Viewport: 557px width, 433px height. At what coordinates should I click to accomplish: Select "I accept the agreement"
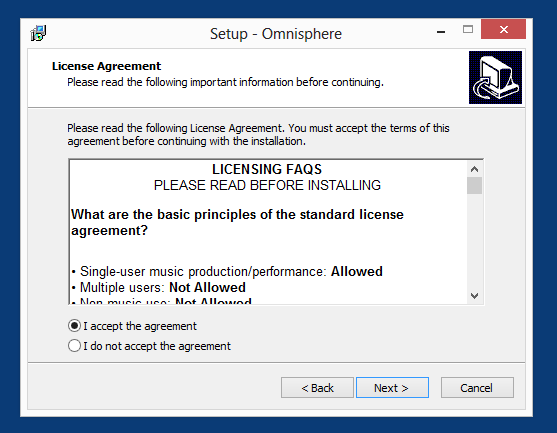point(132,326)
